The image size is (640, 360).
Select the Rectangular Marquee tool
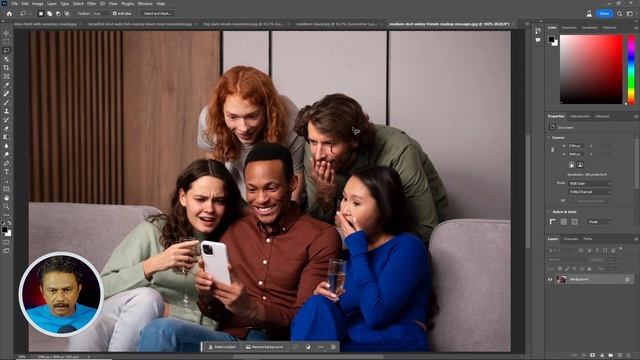tap(6, 42)
